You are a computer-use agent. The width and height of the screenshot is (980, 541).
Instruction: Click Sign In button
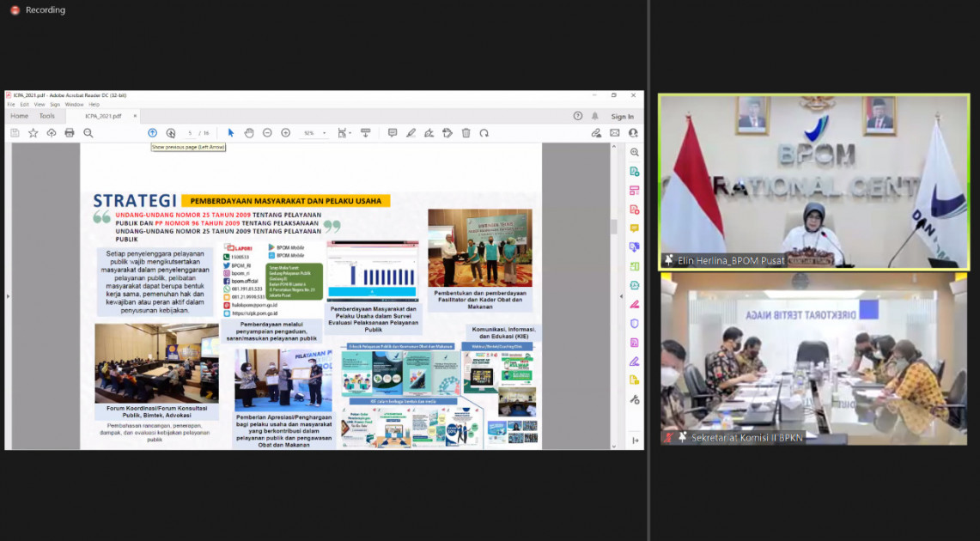[622, 116]
